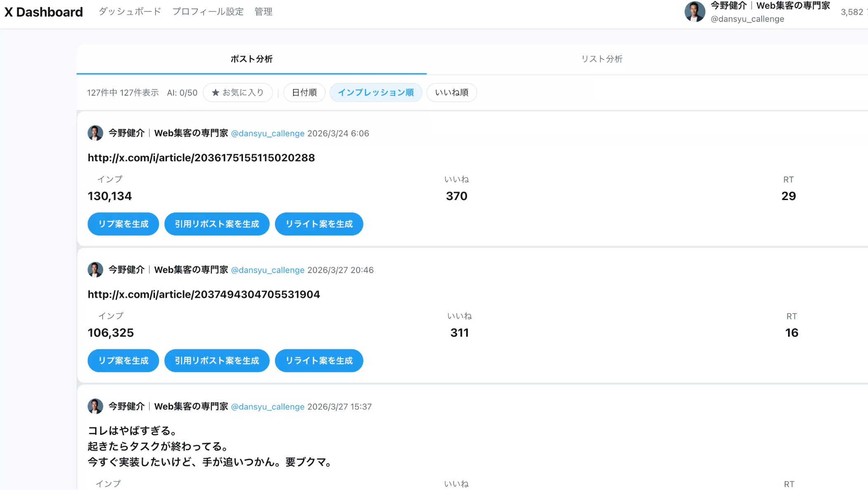Image resolution: width=868 pixels, height=490 pixels.
Task: Click the AI: 0/50 usage counter
Action: point(182,92)
